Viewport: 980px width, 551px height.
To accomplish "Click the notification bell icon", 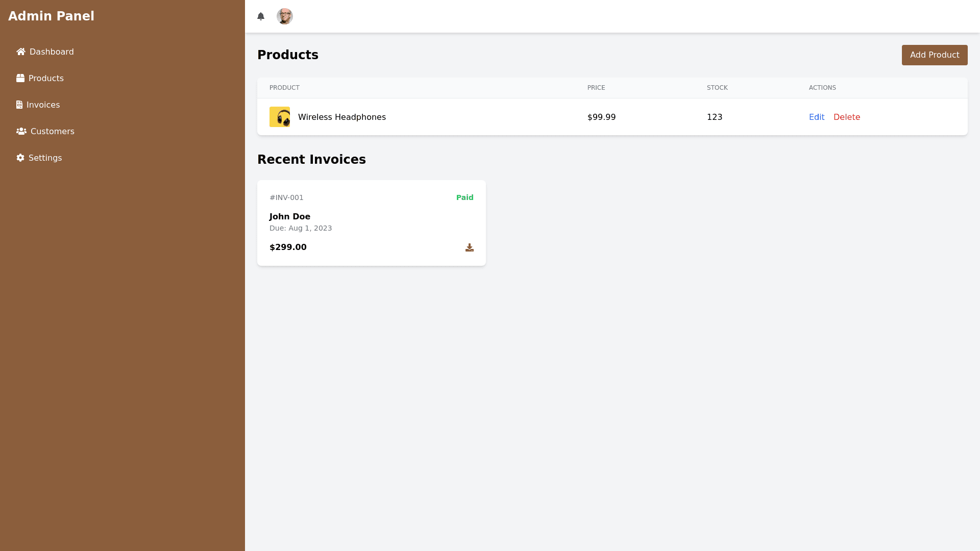I will click(261, 16).
